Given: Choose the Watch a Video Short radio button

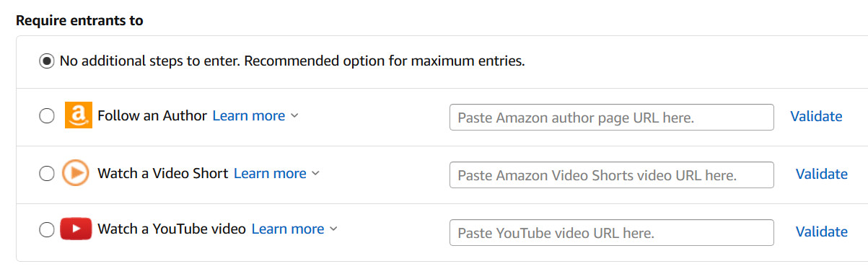Looking at the screenshot, I should point(47,174).
